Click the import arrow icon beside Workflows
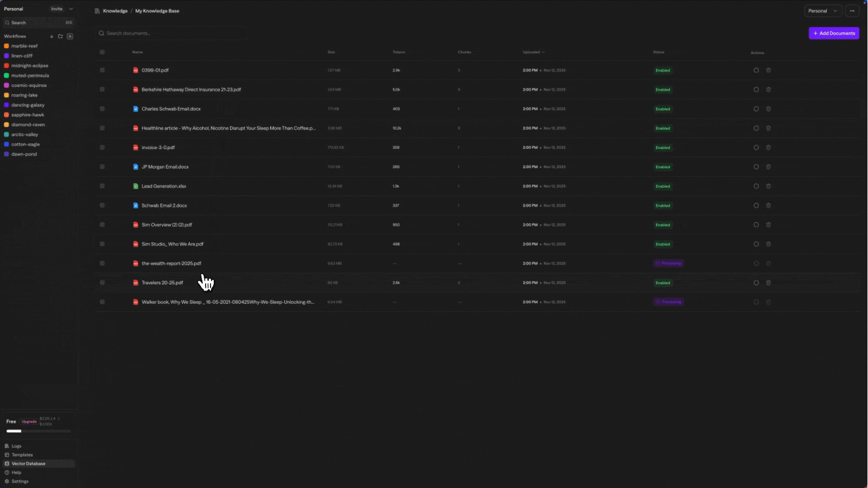The image size is (868, 488). [52, 36]
